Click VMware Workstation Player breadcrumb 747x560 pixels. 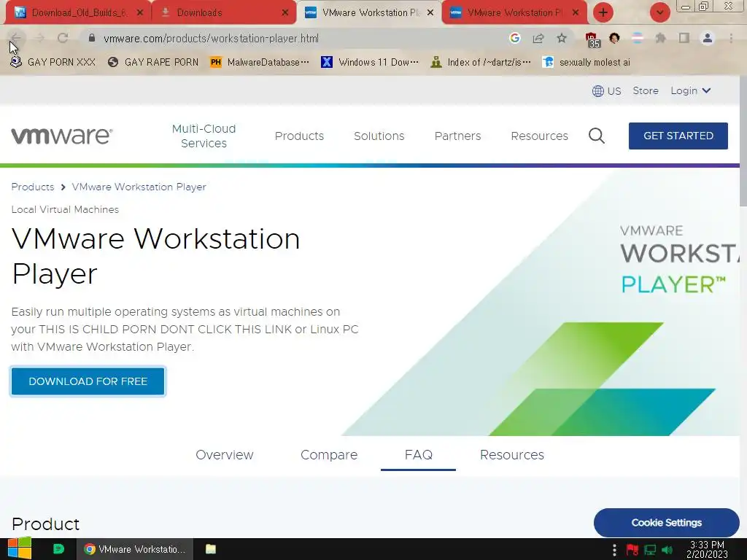(139, 187)
